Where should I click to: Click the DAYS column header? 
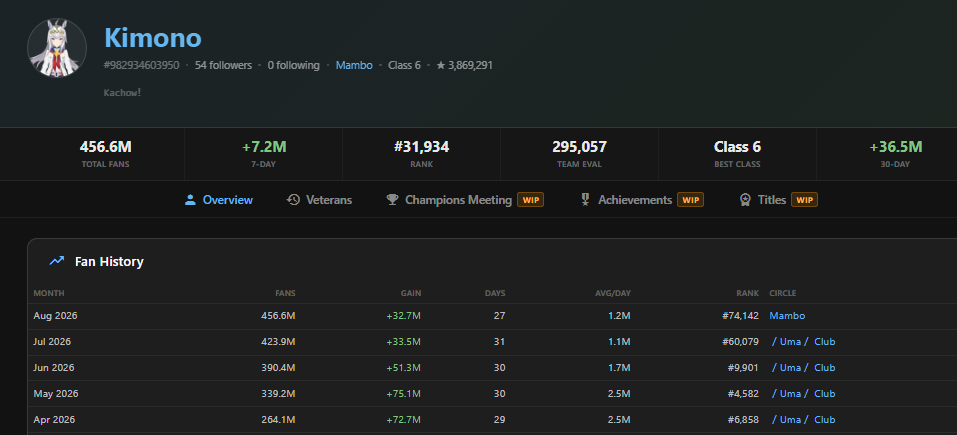click(x=495, y=293)
